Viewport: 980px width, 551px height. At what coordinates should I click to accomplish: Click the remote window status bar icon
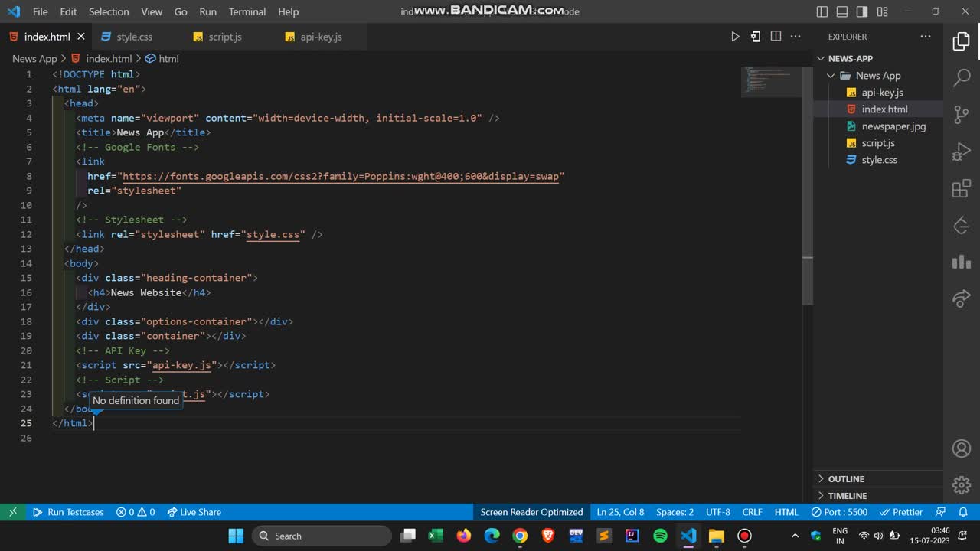[12, 512]
